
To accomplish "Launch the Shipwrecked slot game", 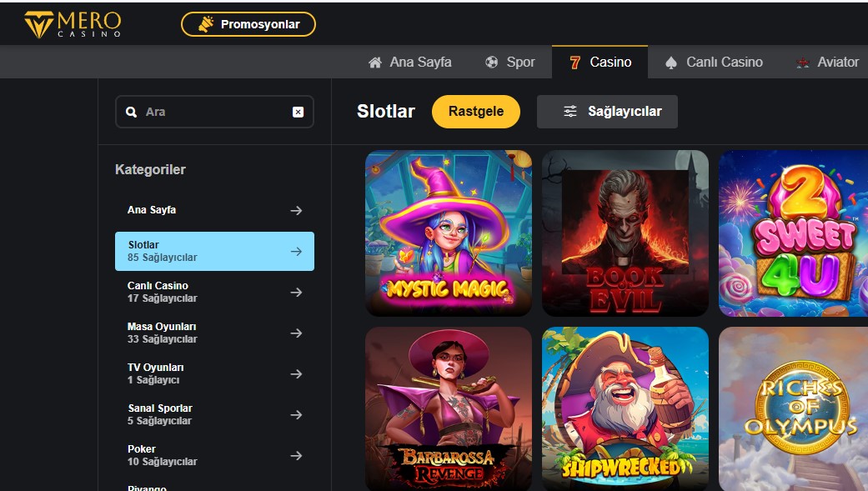I will coord(625,408).
